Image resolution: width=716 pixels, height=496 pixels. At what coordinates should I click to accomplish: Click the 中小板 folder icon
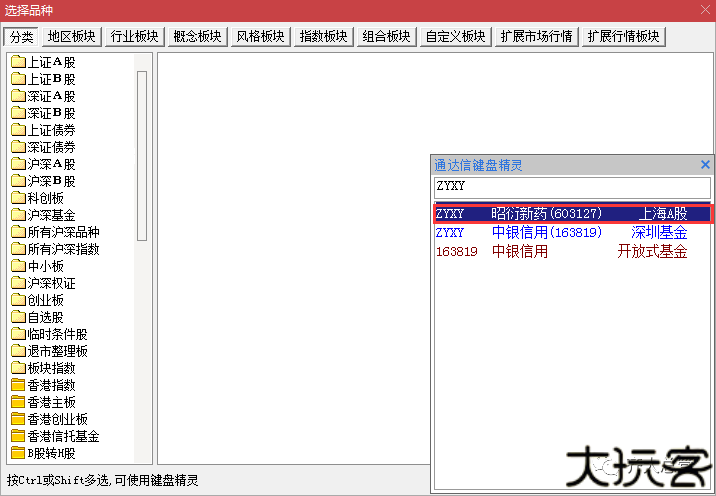[18, 266]
